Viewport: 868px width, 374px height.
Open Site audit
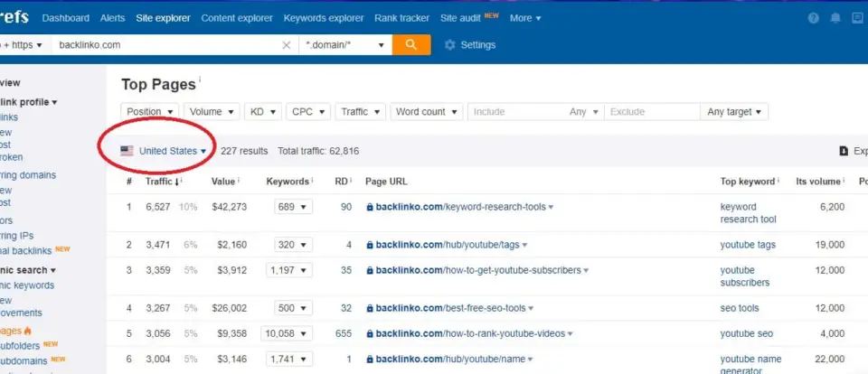[x=460, y=18]
